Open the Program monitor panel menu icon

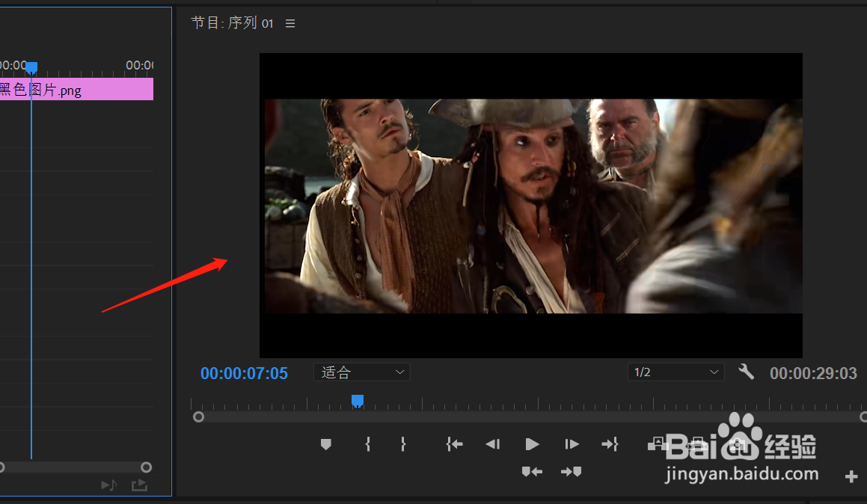[x=290, y=24]
